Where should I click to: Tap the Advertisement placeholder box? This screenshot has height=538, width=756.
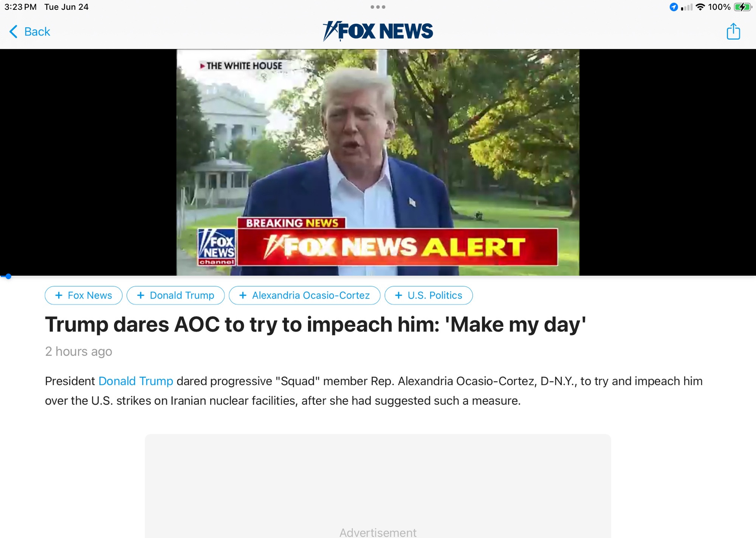(x=378, y=486)
